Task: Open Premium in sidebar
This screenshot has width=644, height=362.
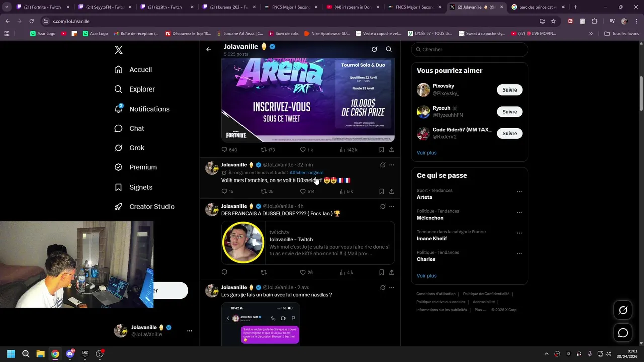Action: [x=136, y=167]
